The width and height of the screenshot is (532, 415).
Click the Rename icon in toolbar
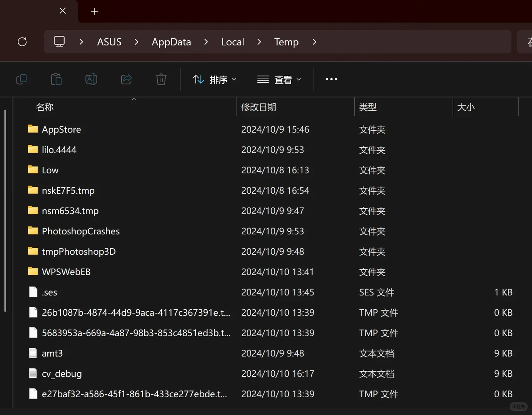tap(91, 80)
